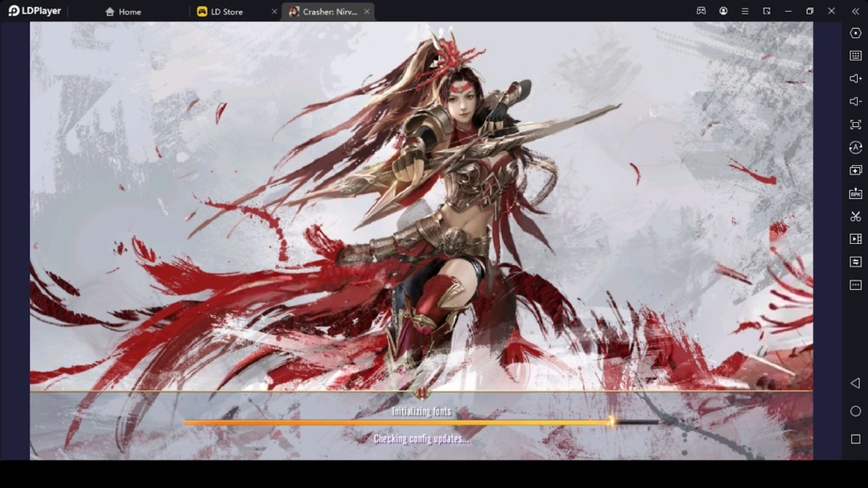Click the mini-window mode icon
Image resolution: width=868 pixels, height=488 pixels.
click(x=766, y=11)
